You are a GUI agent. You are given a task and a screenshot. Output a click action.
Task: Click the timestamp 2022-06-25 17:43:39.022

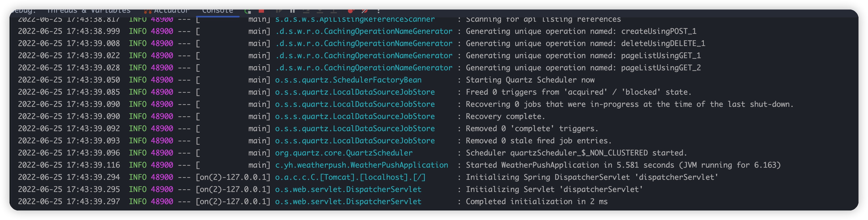click(x=69, y=56)
